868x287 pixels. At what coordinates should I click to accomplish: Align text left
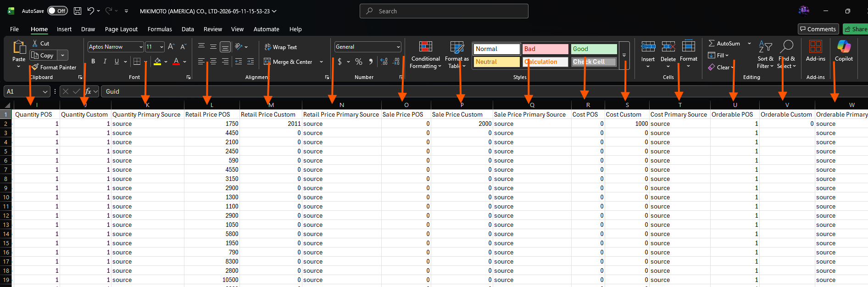201,61
